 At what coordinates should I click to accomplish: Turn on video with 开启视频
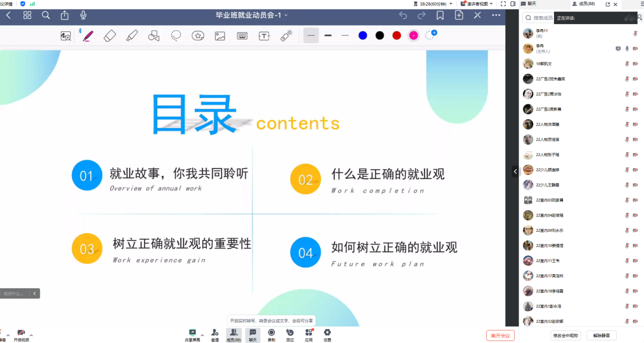[21, 335]
